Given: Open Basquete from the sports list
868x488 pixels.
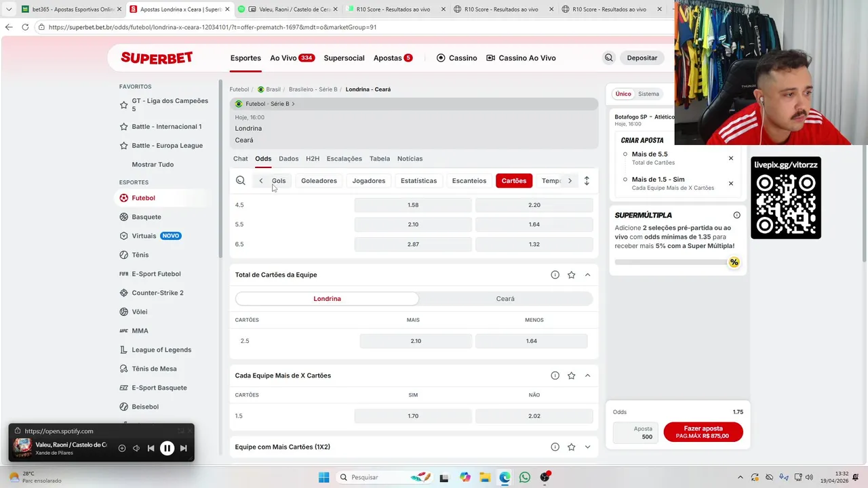Looking at the screenshot, I should (x=146, y=217).
